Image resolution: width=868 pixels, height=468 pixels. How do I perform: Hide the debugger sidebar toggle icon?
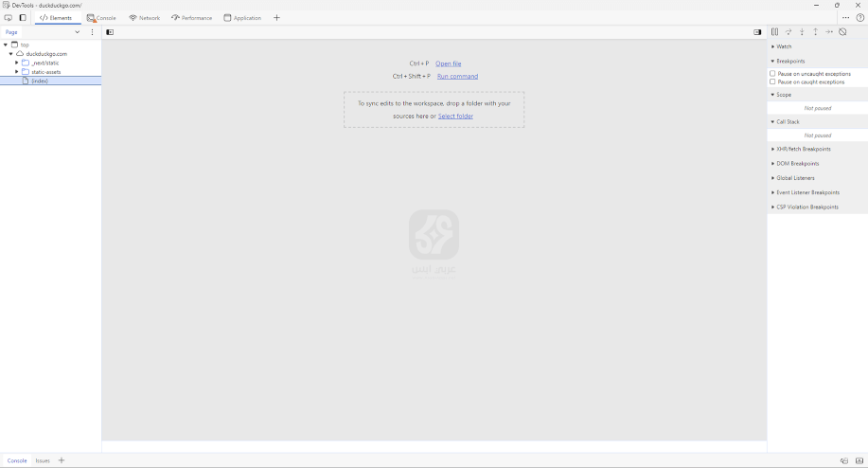pos(757,32)
